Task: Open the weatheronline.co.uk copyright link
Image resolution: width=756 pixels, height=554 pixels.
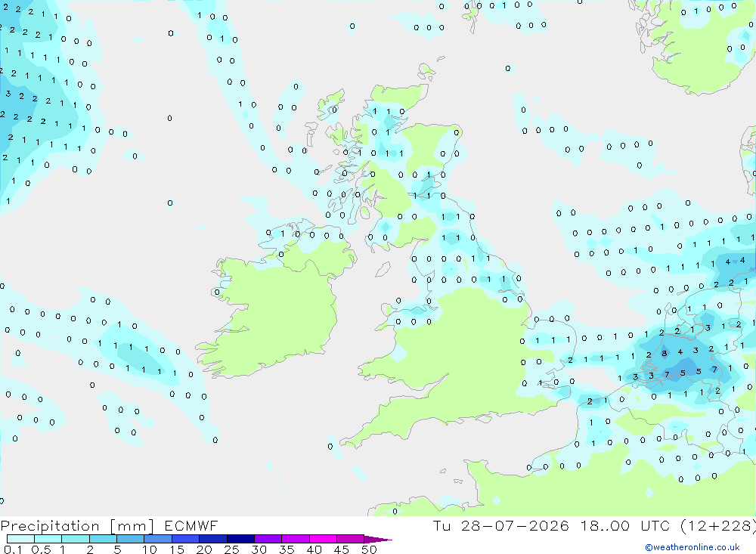Action: click(692, 547)
